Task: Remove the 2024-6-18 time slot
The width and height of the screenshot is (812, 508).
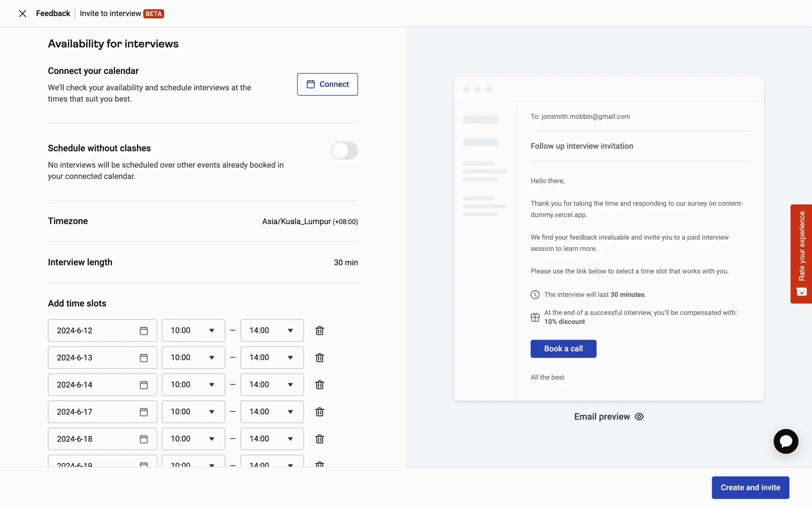Action: (319, 439)
